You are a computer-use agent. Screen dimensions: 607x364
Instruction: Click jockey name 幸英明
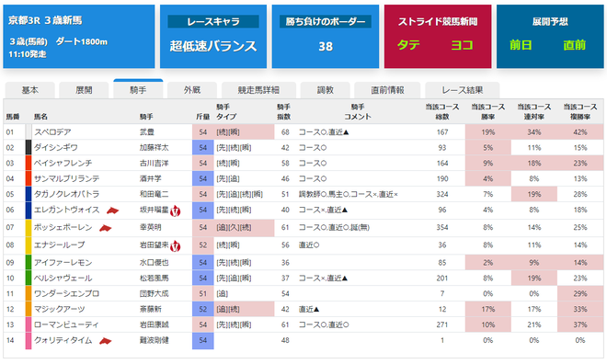[150, 227]
